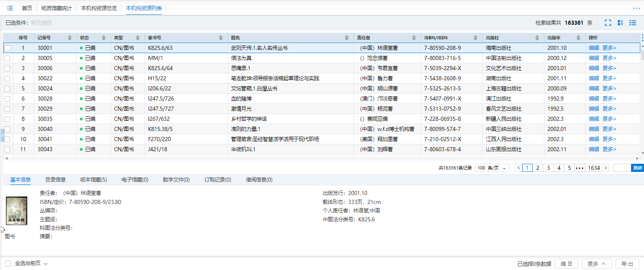Screen dimensions: 644x270
Task: Go to page 3
Action: [x=548, y=168]
